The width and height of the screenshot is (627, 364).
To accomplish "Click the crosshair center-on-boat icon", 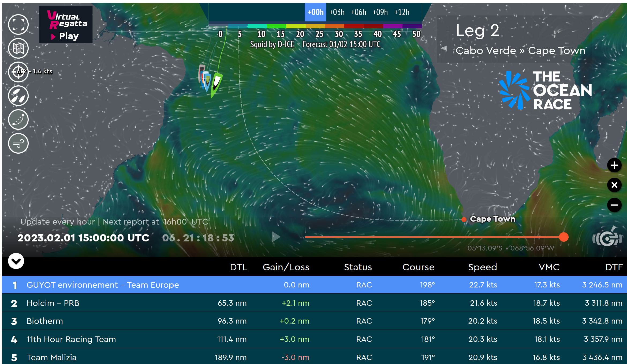I will pos(18,72).
